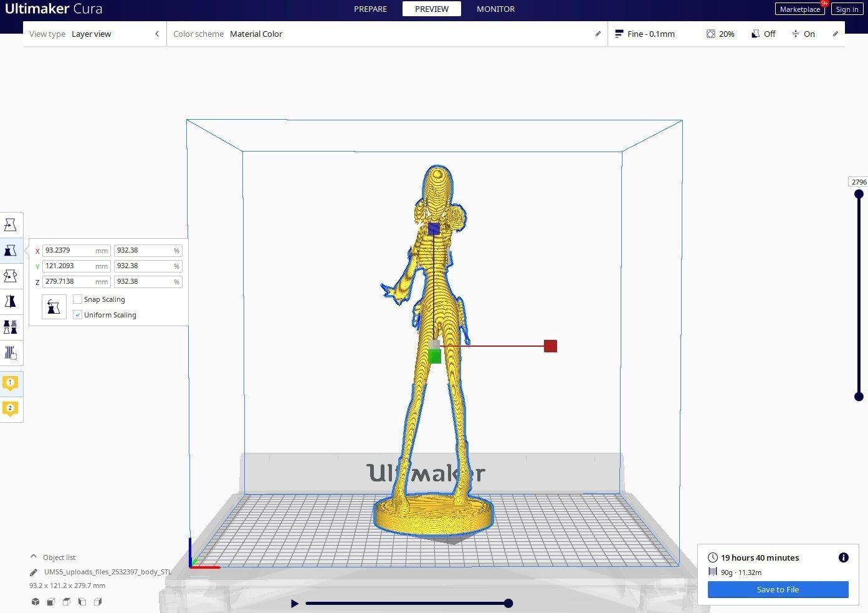868x613 pixels.
Task: Click the Fine profile layer icon
Action: point(619,34)
